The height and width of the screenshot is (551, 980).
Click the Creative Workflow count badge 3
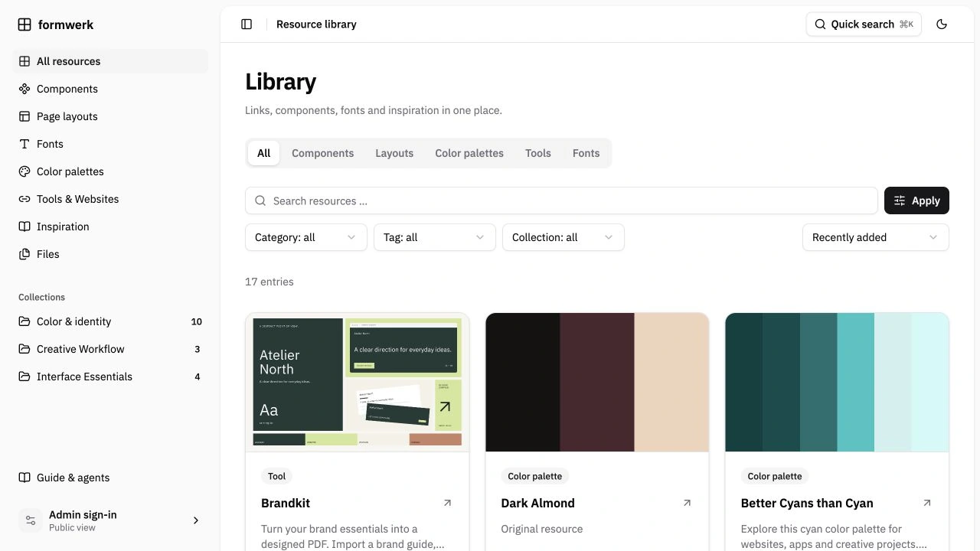point(197,349)
